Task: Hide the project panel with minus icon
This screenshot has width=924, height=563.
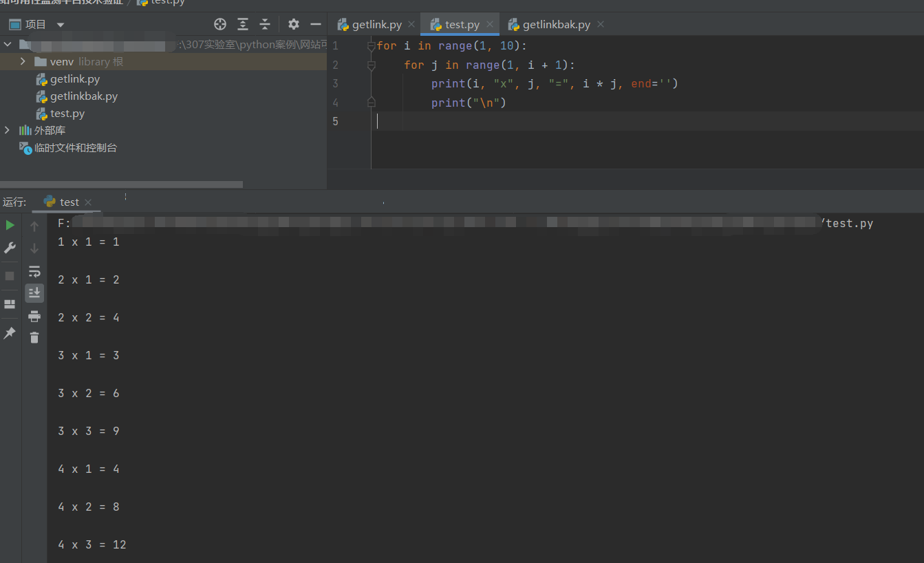Action: [316, 24]
